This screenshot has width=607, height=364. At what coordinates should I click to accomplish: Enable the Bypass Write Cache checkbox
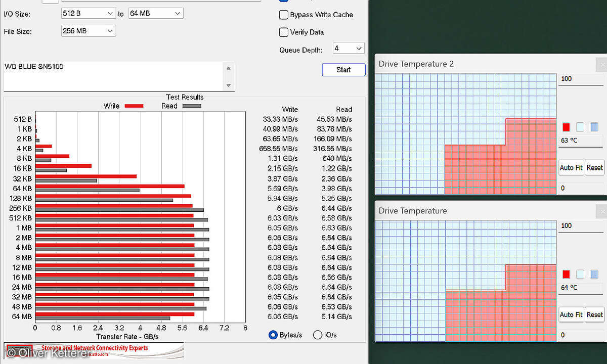284,15
